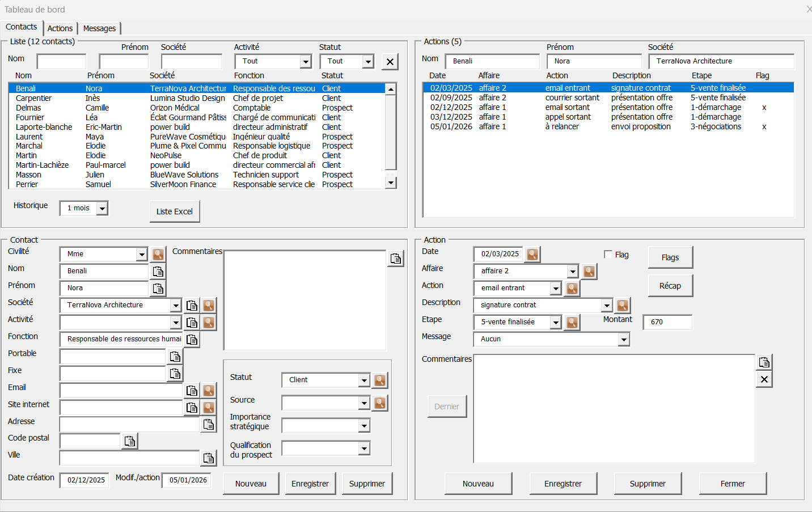Open the Messages tab

point(99,28)
